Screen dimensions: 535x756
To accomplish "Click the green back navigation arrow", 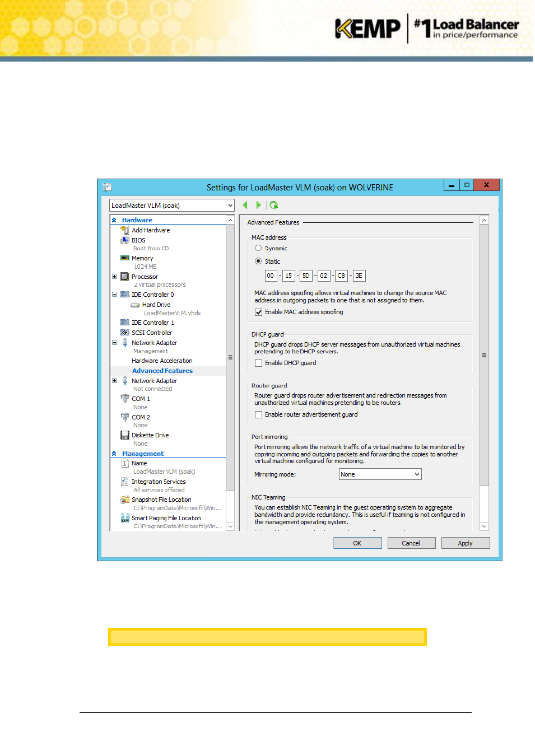I will click(x=245, y=205).
